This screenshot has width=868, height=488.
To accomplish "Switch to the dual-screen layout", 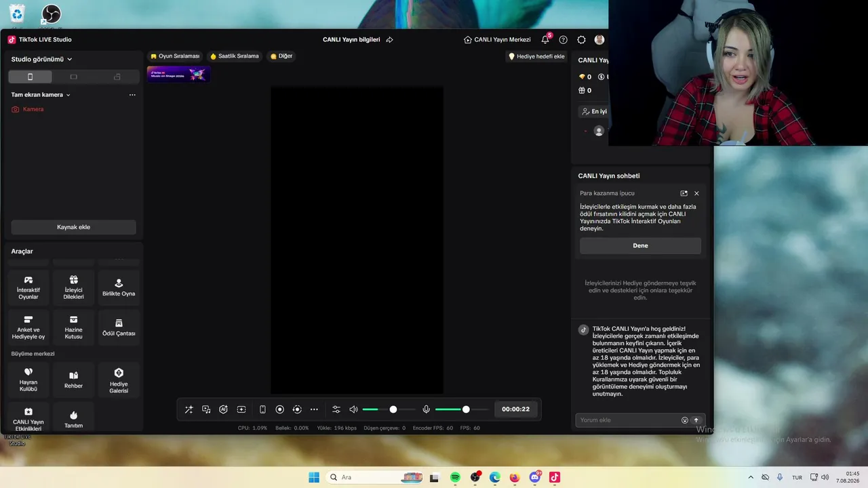I will coord(117,77).
